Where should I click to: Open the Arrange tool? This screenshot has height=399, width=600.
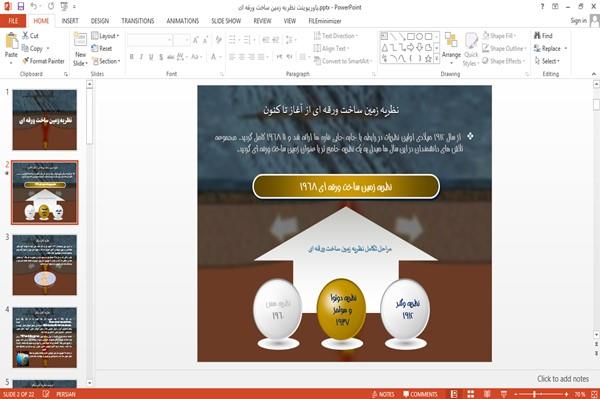point(451,48)
